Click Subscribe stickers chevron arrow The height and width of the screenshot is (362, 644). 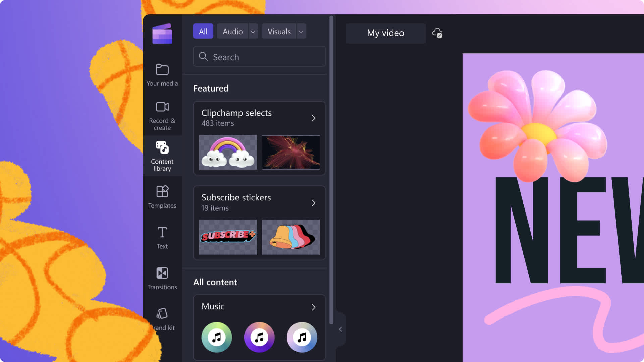click(314, 202)
